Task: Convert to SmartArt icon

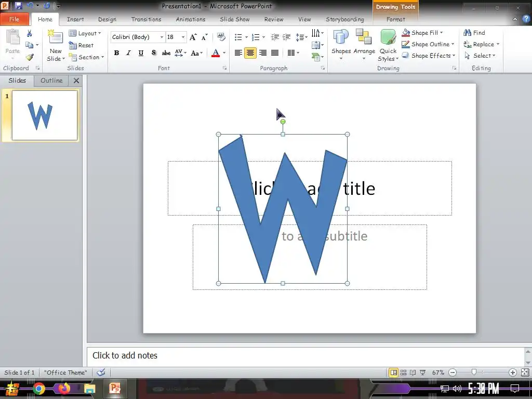Action: point(316,57)
